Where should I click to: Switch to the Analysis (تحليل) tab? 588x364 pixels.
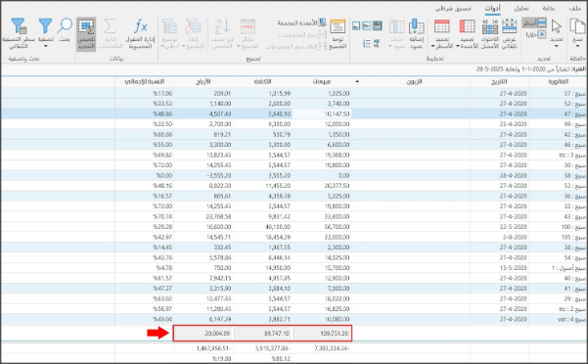pyautogui.click(x=521, y=8)
